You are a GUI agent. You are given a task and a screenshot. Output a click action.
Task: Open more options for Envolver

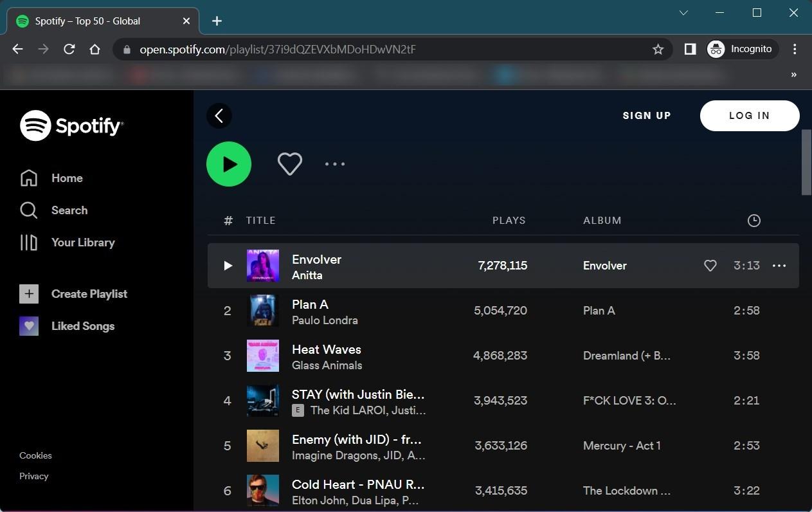779,265
